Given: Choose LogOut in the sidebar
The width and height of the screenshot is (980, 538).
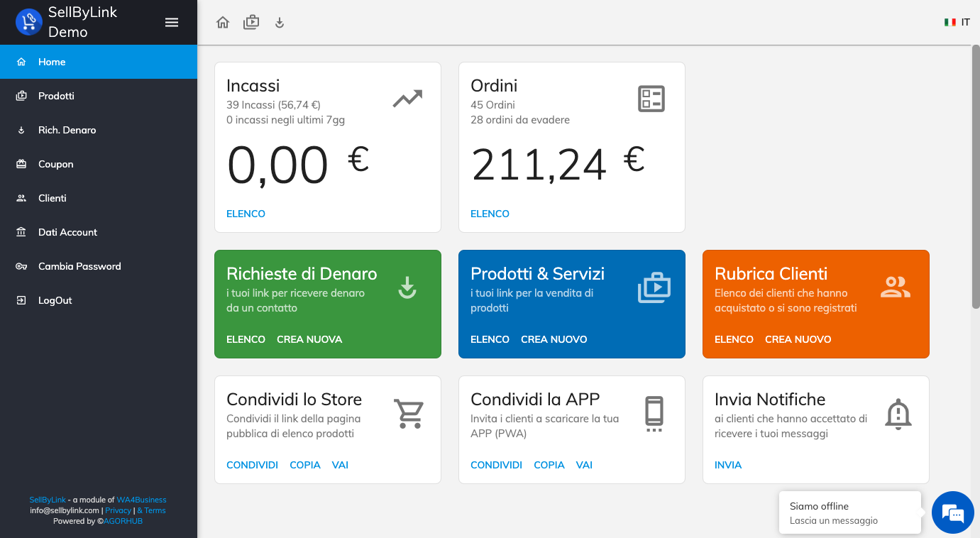Looking at the screenshot, I should [99, 300].
